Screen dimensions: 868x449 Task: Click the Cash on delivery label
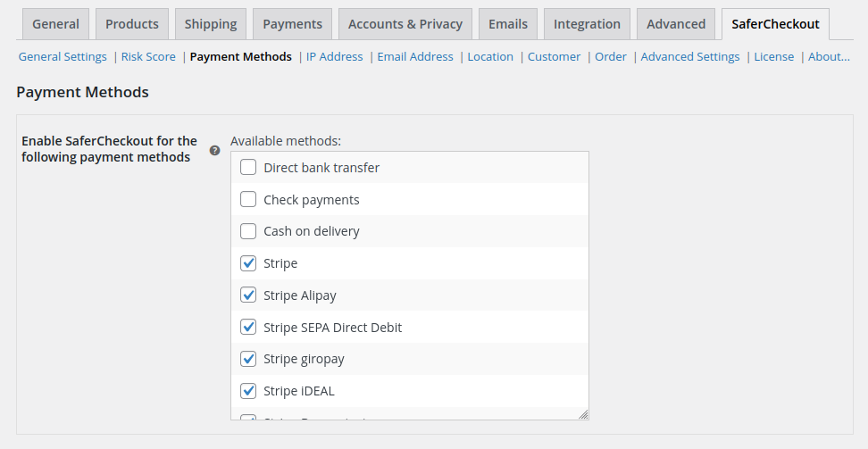311,231
